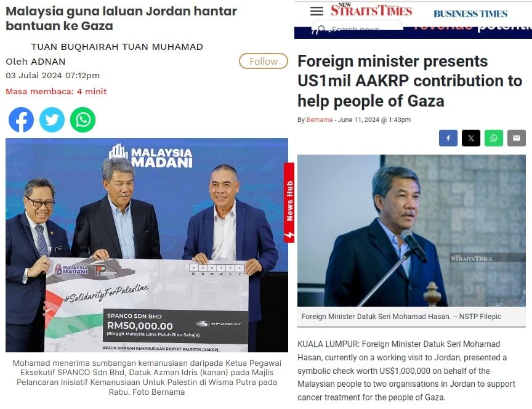Focus the Search news input field

click(357, 27)
